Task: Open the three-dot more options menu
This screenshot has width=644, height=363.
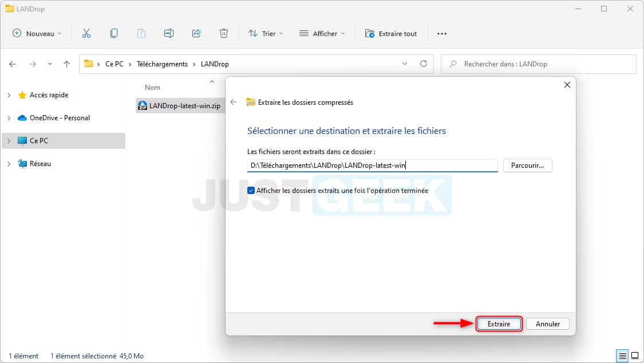Action: pyautogui.click(x=441, y=34)
